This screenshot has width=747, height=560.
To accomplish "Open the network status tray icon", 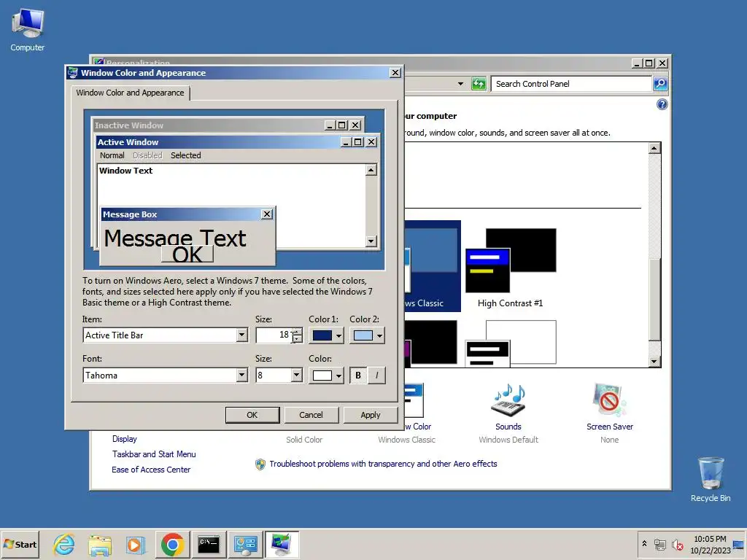I will coord(659,544).
